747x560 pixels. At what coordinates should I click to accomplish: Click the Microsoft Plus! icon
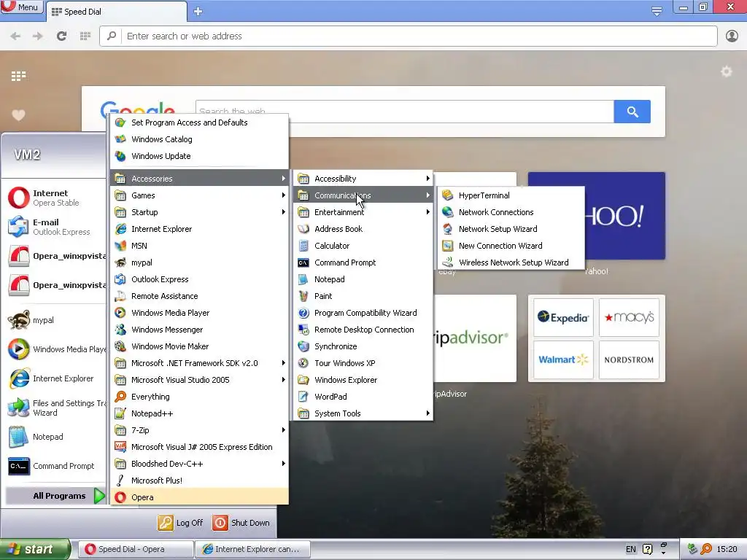coord(120,481)
